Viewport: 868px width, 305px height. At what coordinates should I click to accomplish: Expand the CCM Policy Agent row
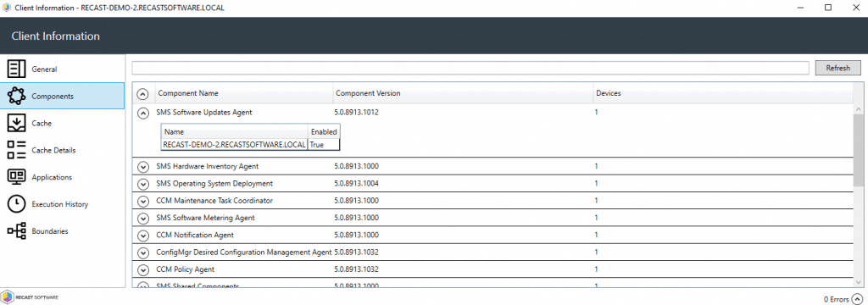(x=142, y=269)
